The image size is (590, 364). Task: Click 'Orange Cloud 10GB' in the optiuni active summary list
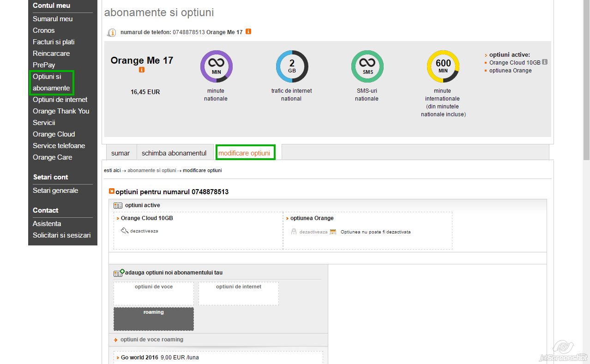(515, 62)
